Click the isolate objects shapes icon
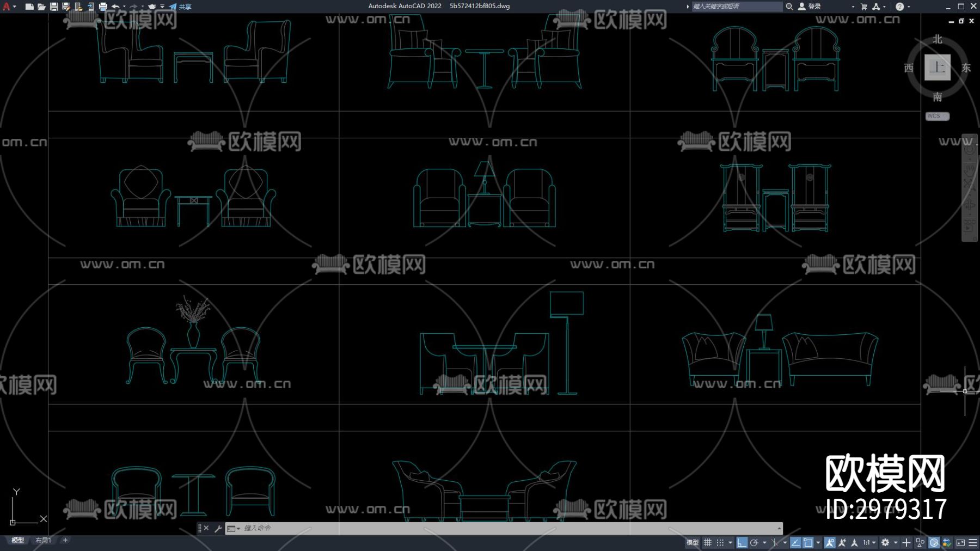Viewport: 980px width, 551px height. [x=921, y=542]
